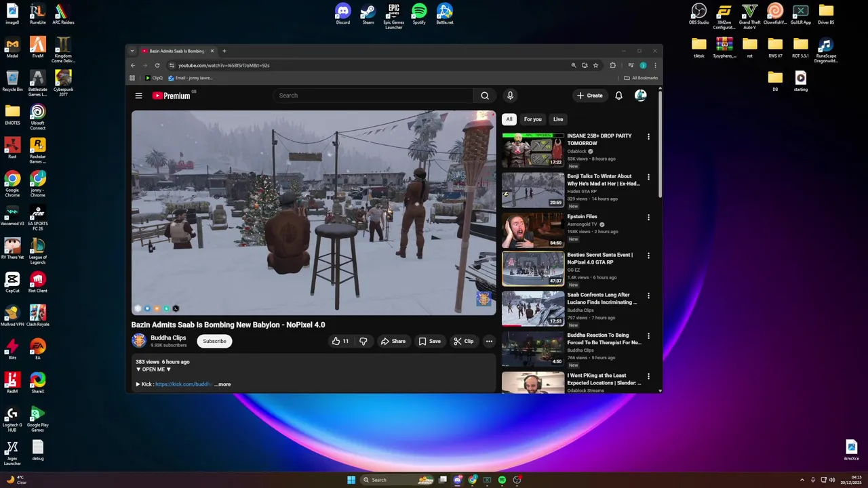
Task: Click the YouTube search magnifier button
Action: click(x=484, y=96)
